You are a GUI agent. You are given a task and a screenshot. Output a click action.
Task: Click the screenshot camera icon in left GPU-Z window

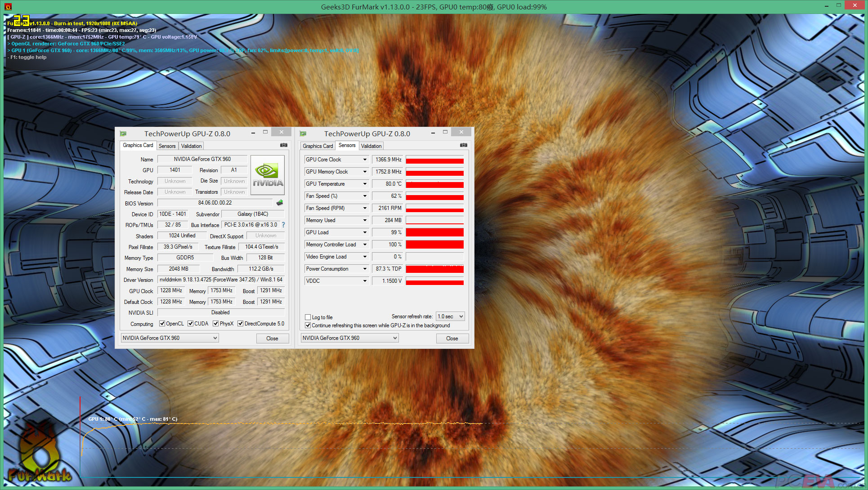coord(284,145)
